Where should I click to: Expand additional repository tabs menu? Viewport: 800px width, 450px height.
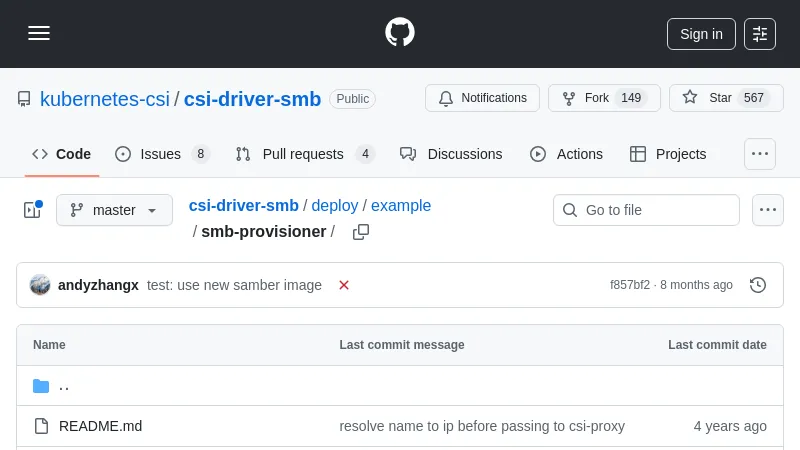pyautogui.click(x=760, y=154)
